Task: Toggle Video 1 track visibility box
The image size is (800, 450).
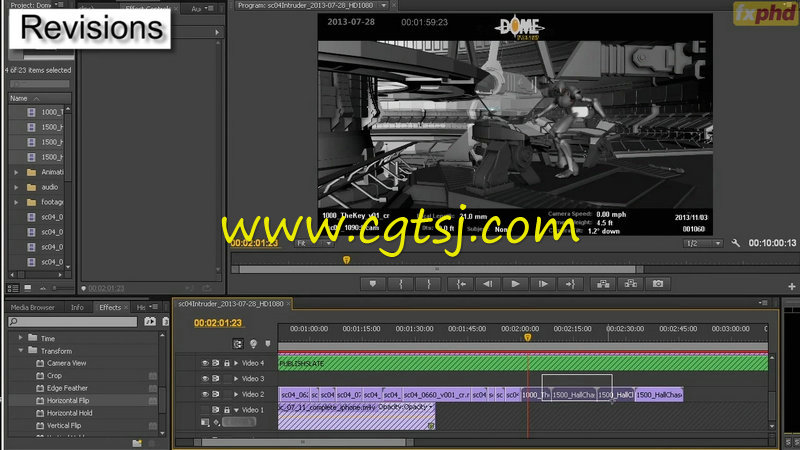Action: [205, 410]
